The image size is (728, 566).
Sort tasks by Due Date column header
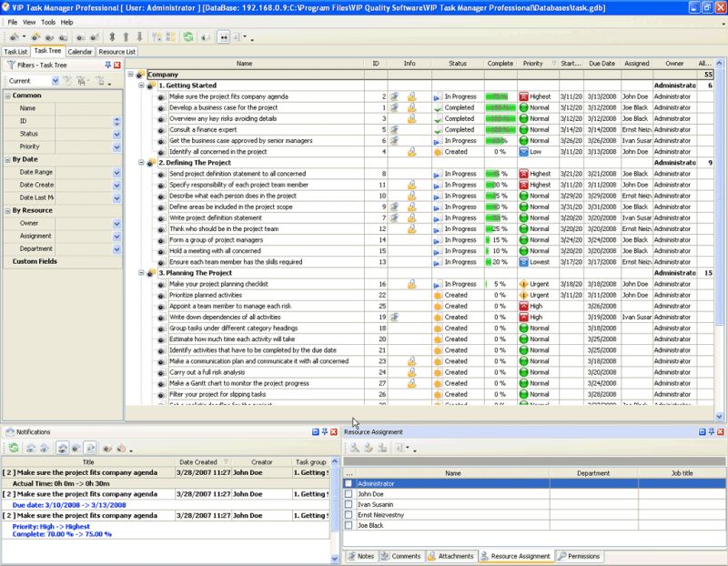pos(602,63)
